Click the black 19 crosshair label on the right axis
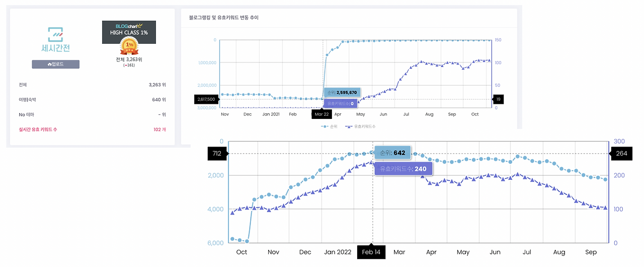The width and height of the screenshot is (644, 267). (x=497, y=99)
